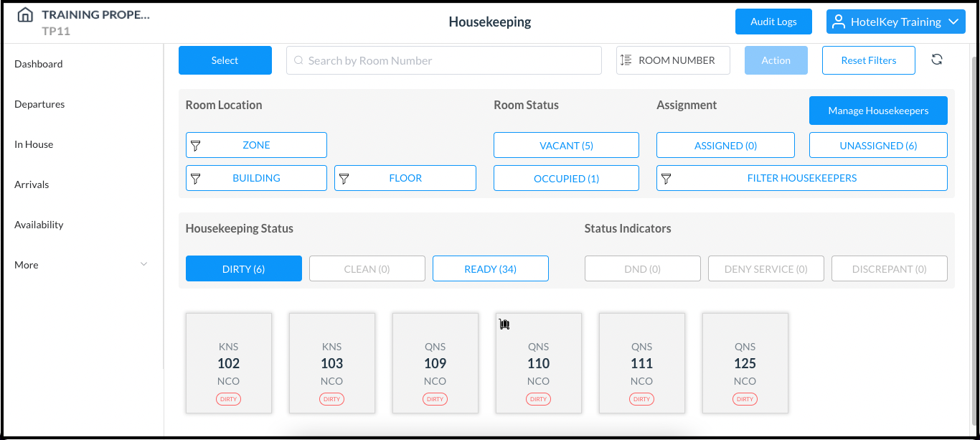
Task: Go to Dashboard in the sidebar
Action: pos(39,63)
